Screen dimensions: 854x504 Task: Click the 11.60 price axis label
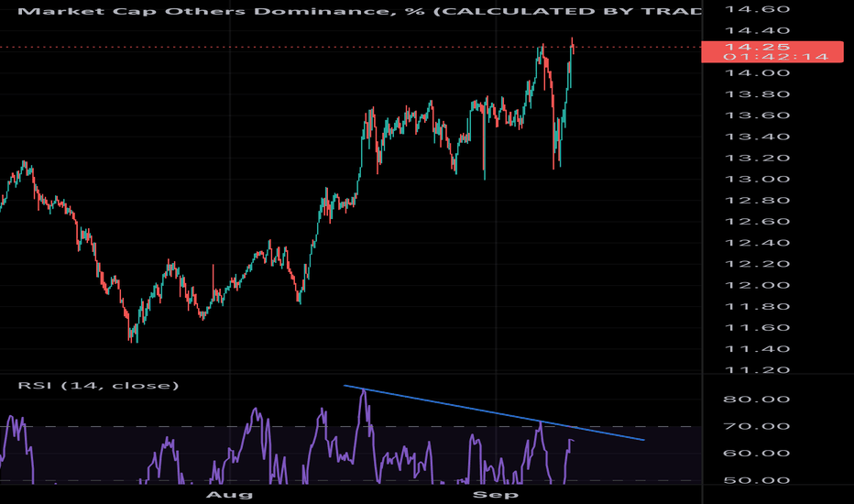[757, 328]
